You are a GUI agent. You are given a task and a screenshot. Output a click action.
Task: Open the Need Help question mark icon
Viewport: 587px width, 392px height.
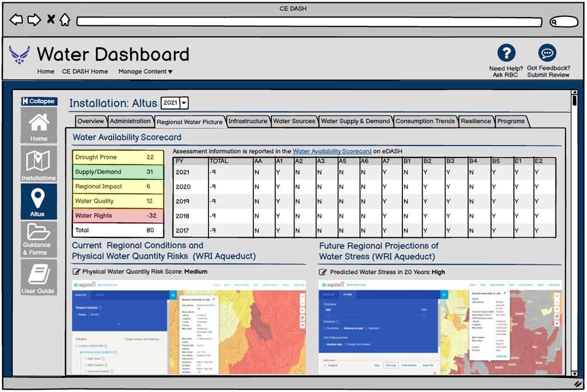coord(506,53)
